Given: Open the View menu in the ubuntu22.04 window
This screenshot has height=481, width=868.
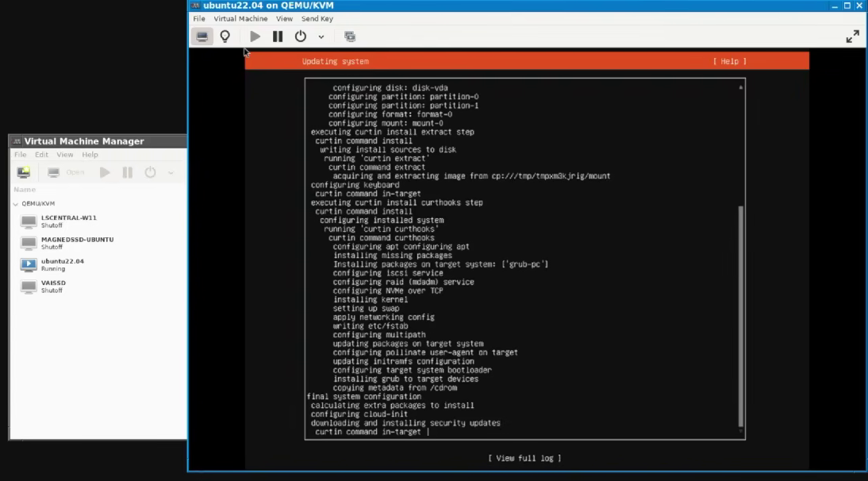Looking at the screenshot, I should coord(284,18).
